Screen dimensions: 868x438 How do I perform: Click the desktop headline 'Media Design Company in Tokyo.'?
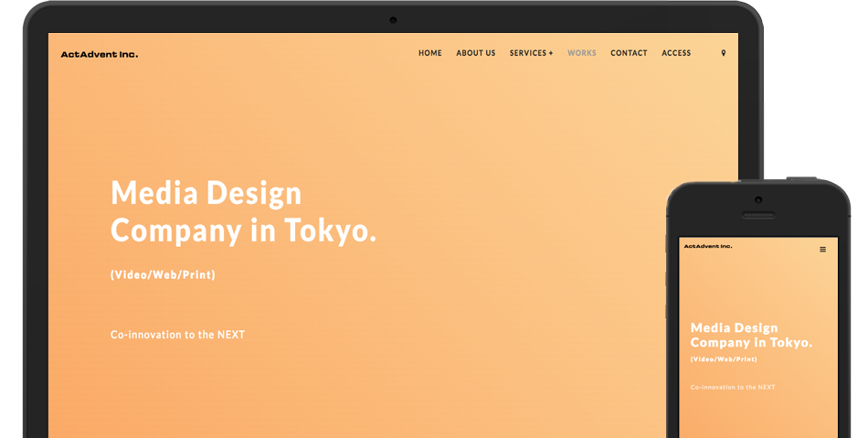(x=244, y=211)
